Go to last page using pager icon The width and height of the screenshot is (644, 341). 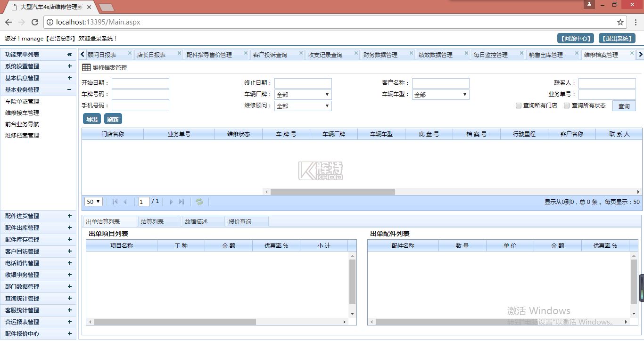[182, 202]
